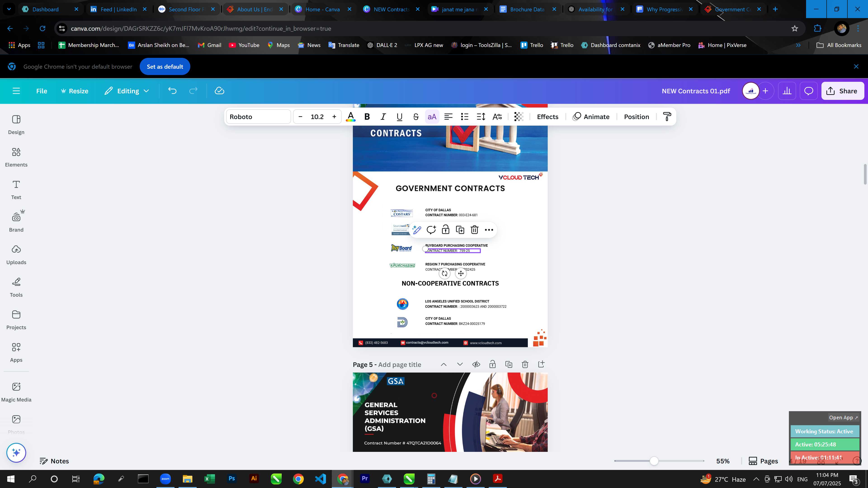
Task: Click the font size field 10.2
Action: 317,117
